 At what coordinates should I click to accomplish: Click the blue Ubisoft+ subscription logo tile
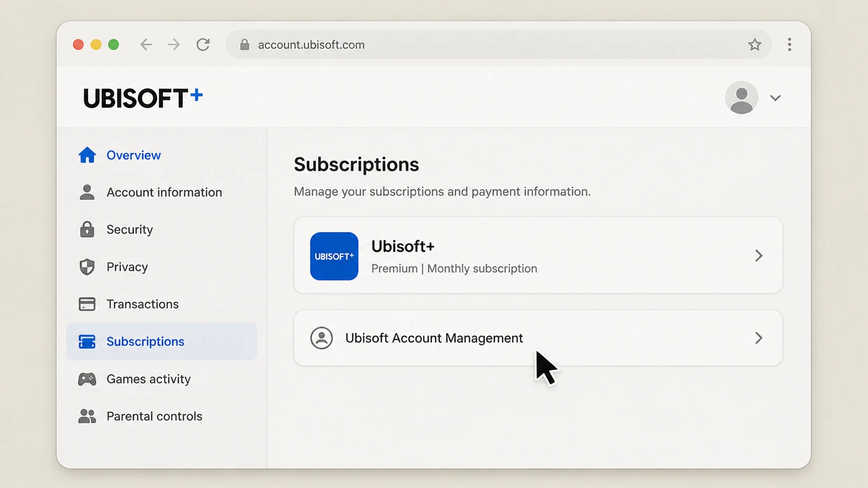334,256
